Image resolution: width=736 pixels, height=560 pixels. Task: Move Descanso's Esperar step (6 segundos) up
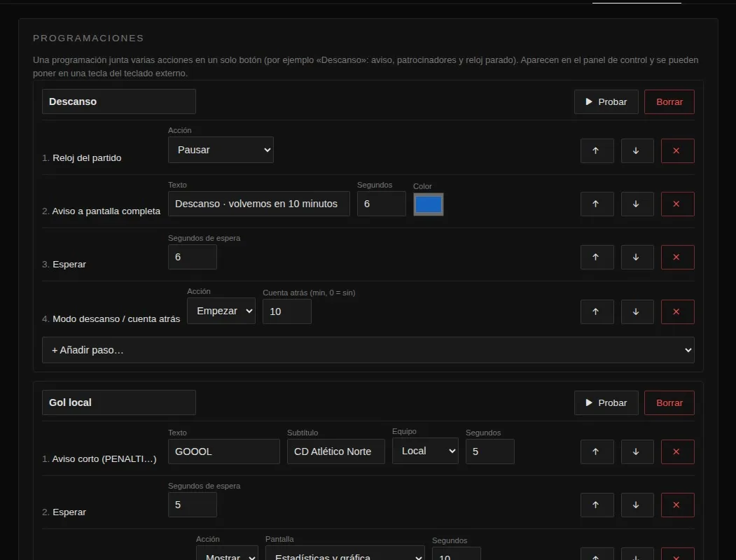[597, 257]
